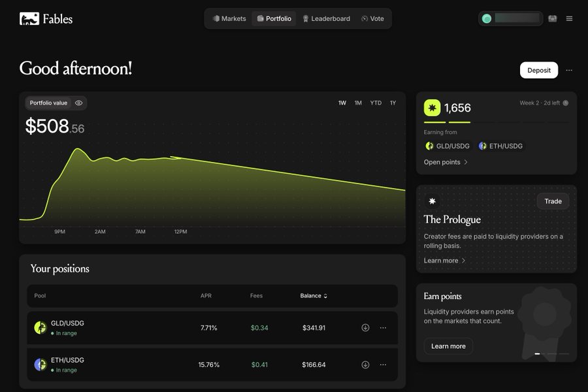Open points link
The width and height of the screenshot is (588, 392).
coord(446,162)
